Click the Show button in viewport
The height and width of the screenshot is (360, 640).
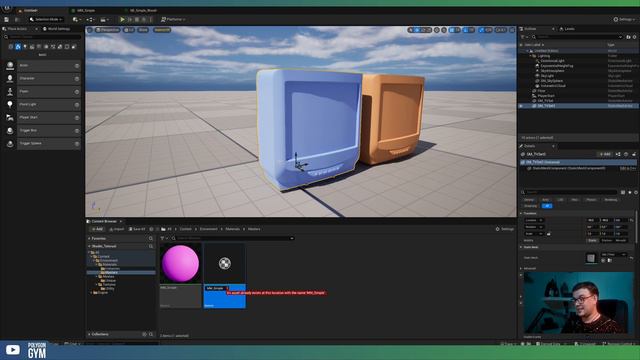tap(143, 30)
